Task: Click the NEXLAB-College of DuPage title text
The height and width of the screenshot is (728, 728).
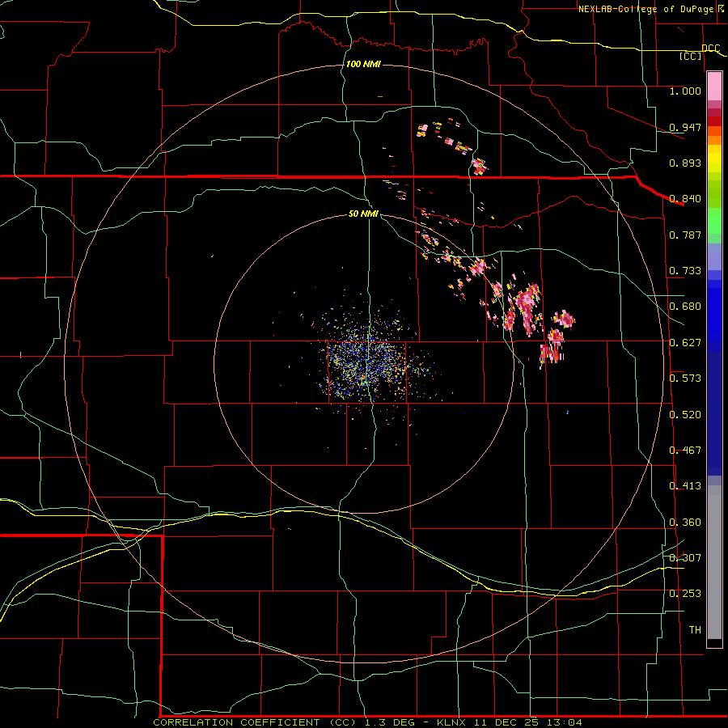Action: [x=645, y=9]
